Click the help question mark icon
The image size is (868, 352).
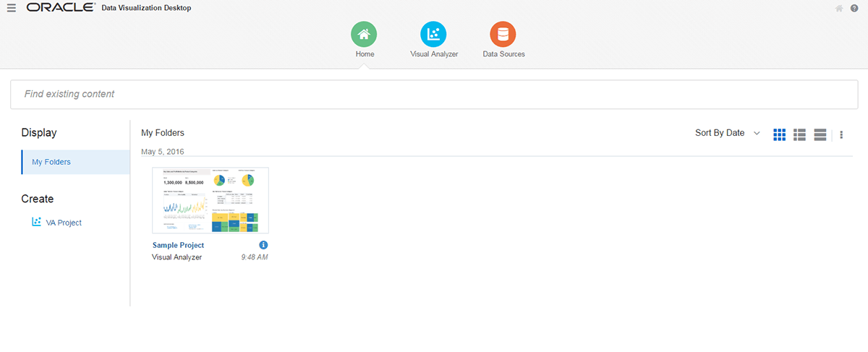(x=854, y=9)
